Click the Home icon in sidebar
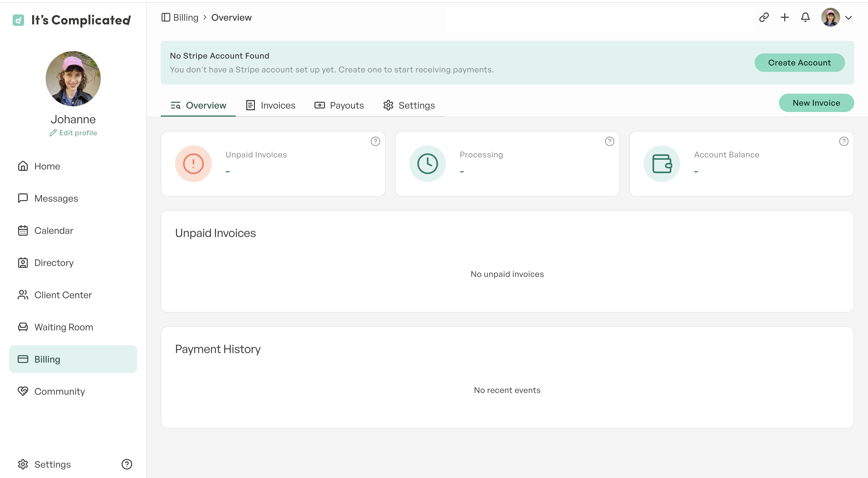The image size is (868, 478). 23,166
